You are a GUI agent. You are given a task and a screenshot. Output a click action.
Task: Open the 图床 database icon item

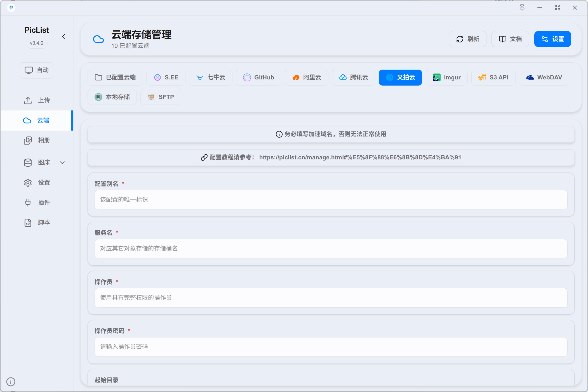(x=28, y=162)
